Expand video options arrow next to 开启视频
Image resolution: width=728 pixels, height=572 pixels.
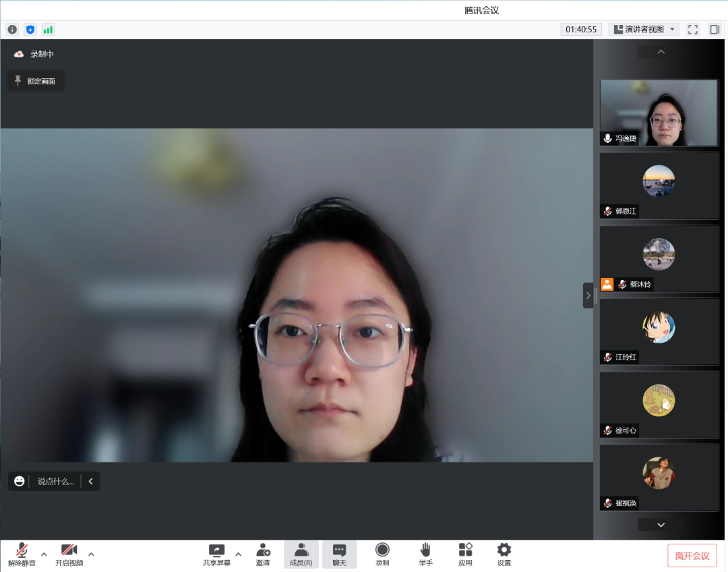pos(92,554)
